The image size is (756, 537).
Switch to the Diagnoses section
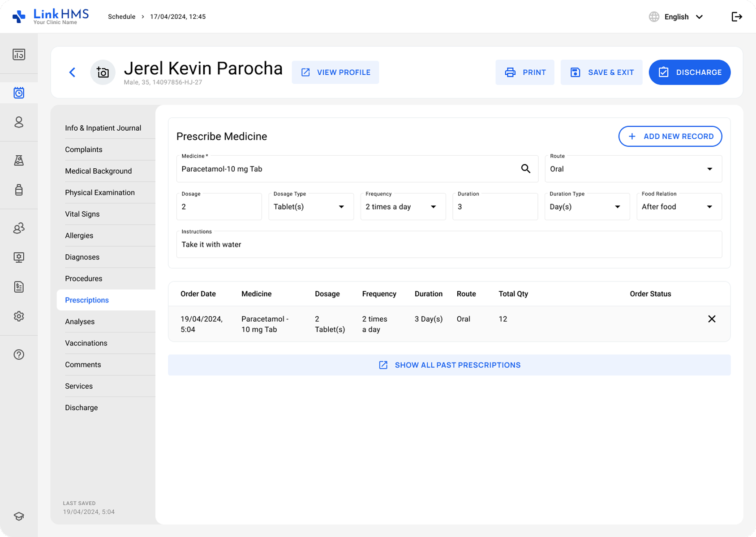coord(82,257)
